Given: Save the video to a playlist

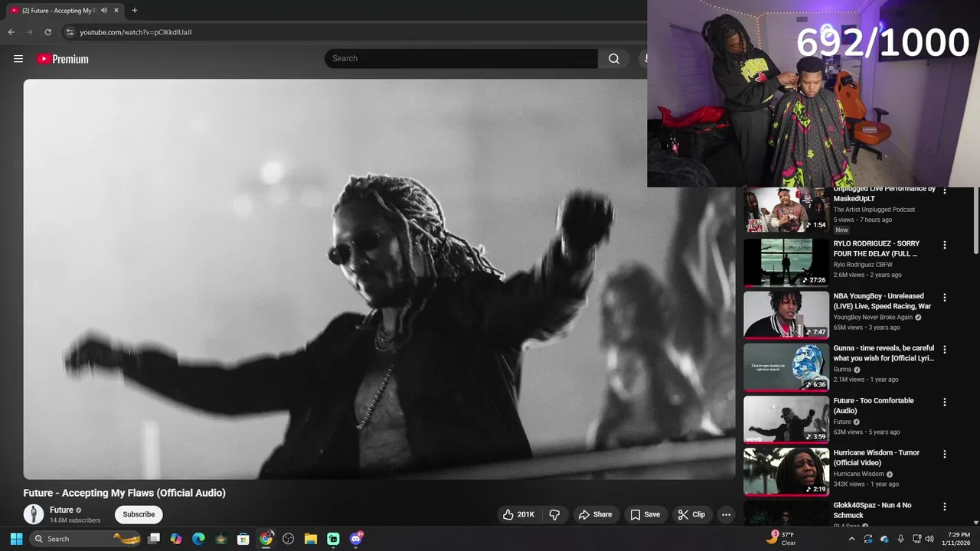Looking at the screenshot, I should tap(645, 514).
